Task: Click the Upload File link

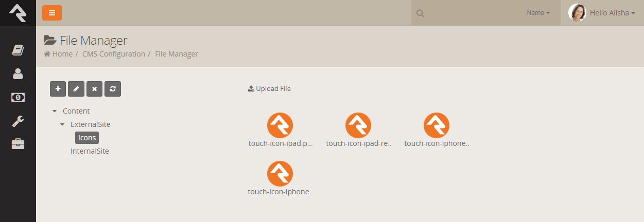Action: click(269, 88)
